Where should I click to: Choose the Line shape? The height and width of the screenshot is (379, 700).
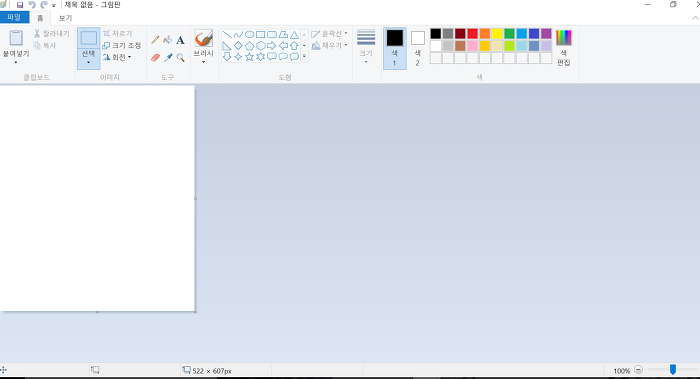[x=227, y=34]
